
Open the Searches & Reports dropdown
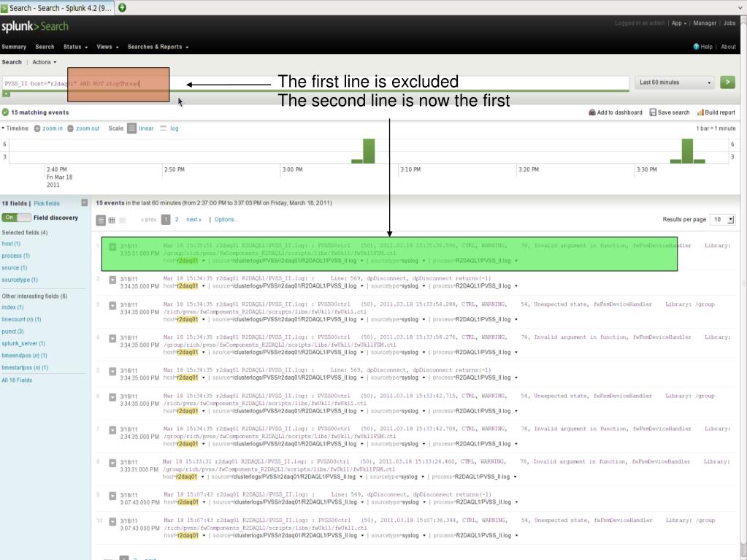coord(158,47)
